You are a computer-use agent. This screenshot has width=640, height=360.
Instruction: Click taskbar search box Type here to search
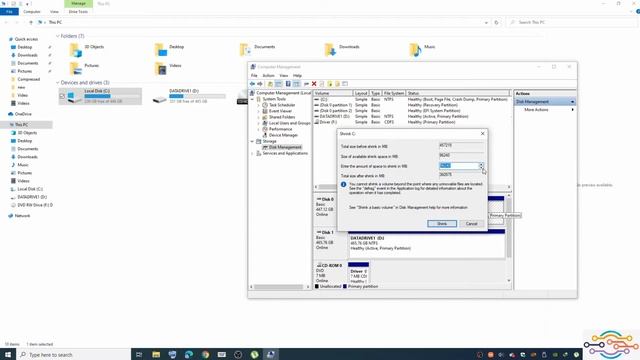tap(73, 354)
